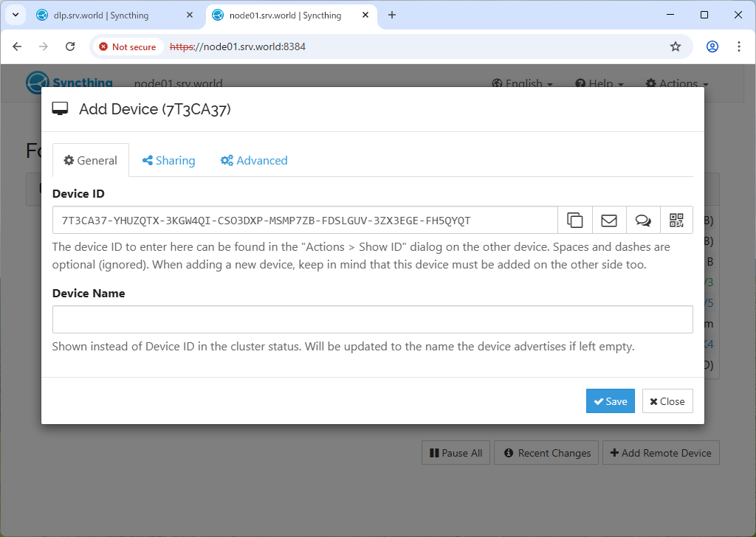Share Device ID via SMS chat icon
The image size is (756, 537).
pyautogui.click(x=642, y=220)
